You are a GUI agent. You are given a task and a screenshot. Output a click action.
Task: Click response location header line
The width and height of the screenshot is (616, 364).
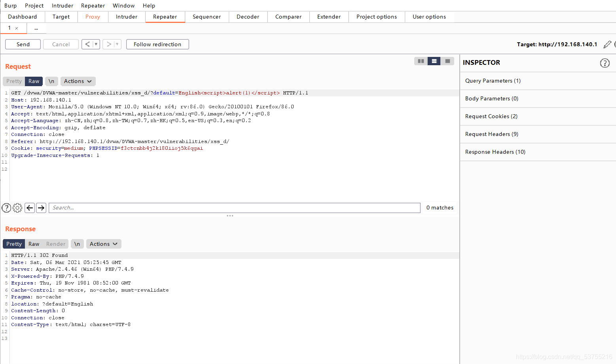coord(52,304)
